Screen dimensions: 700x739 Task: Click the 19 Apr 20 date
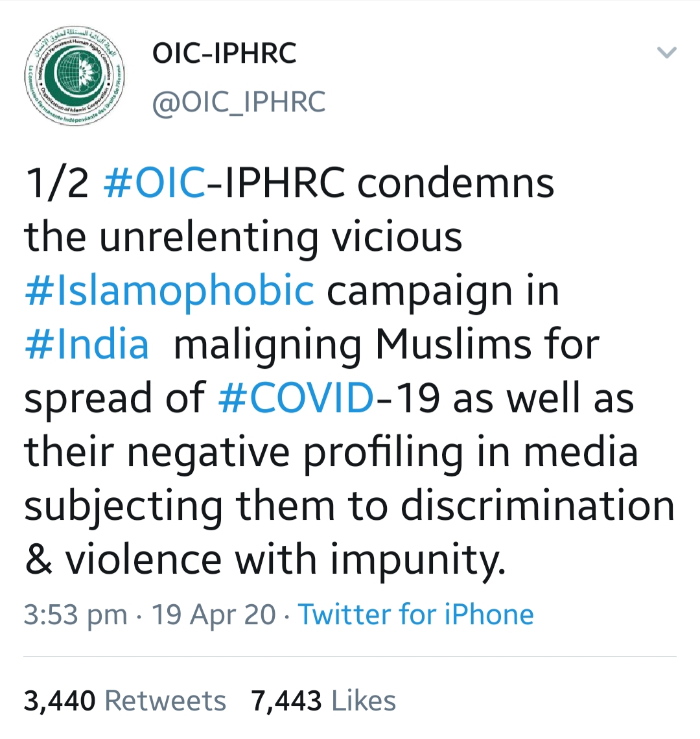213,615
